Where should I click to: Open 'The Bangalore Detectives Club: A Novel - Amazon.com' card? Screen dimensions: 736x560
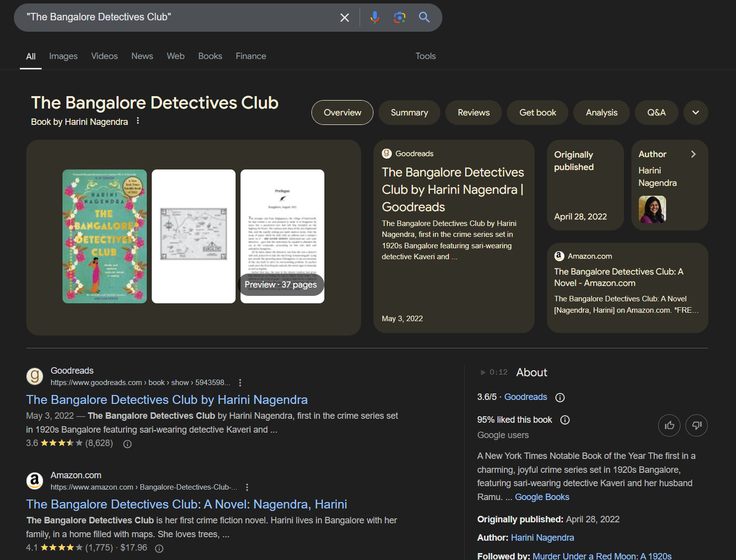click(627, 288)
